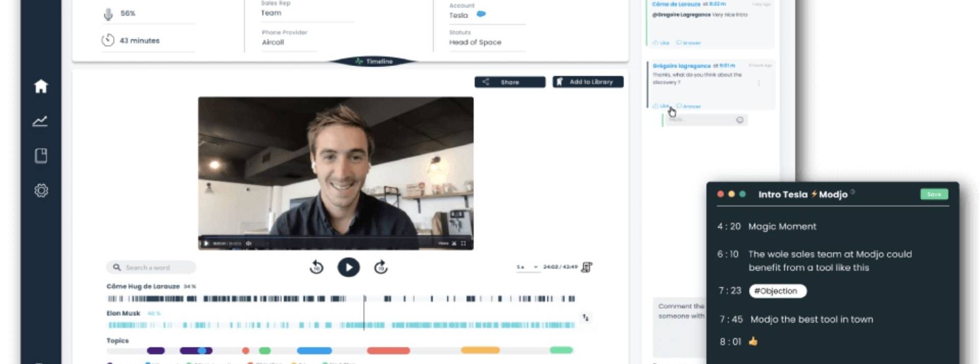Open the 1x playback speed dropdown

tap(528, 267)
